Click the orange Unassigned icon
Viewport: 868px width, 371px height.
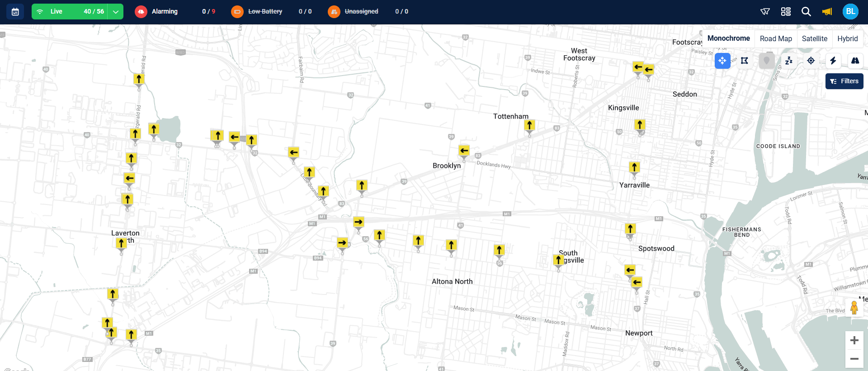334,12
